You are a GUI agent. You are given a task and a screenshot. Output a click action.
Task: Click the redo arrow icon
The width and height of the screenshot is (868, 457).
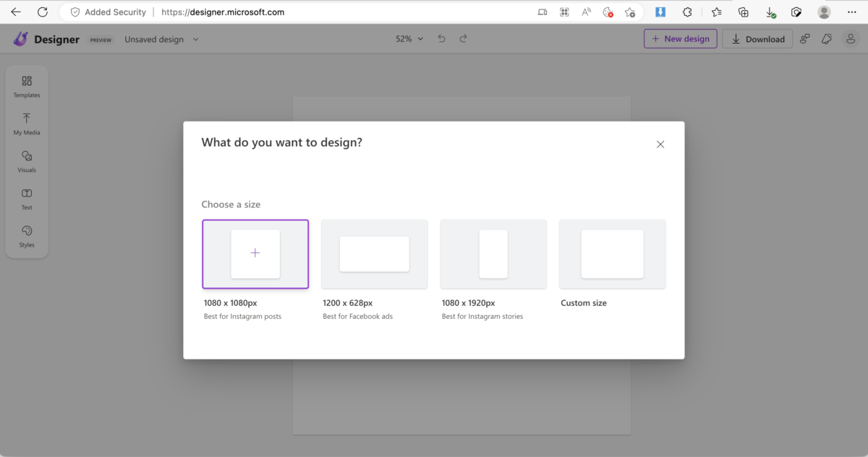tap(464, 39)
